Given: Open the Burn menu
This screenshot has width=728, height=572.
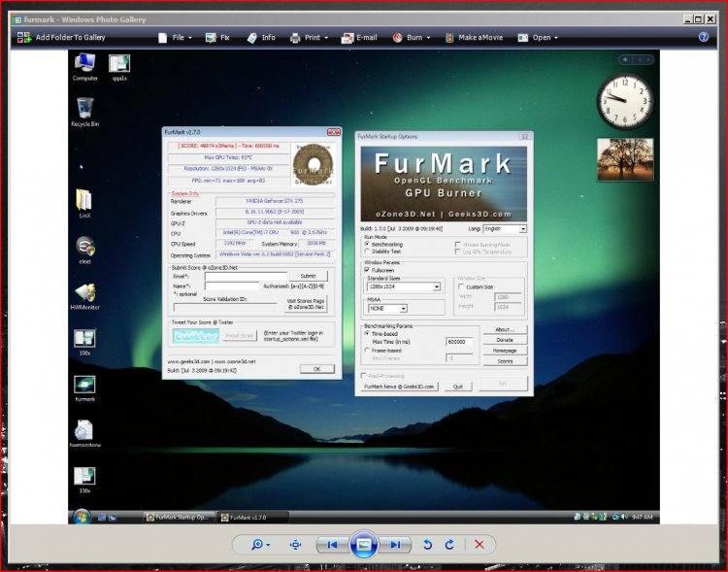Looking at the screenshot, I should (x=412, y=38).
